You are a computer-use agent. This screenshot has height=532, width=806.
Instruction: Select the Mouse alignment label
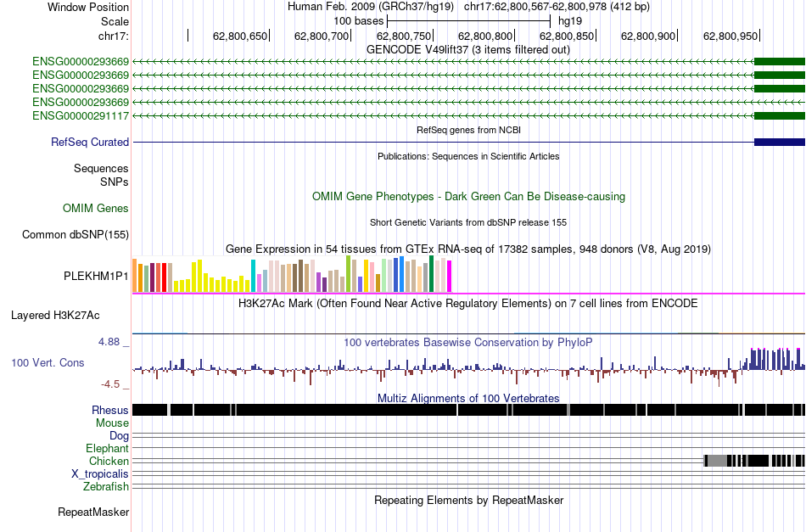coord(112,423)
